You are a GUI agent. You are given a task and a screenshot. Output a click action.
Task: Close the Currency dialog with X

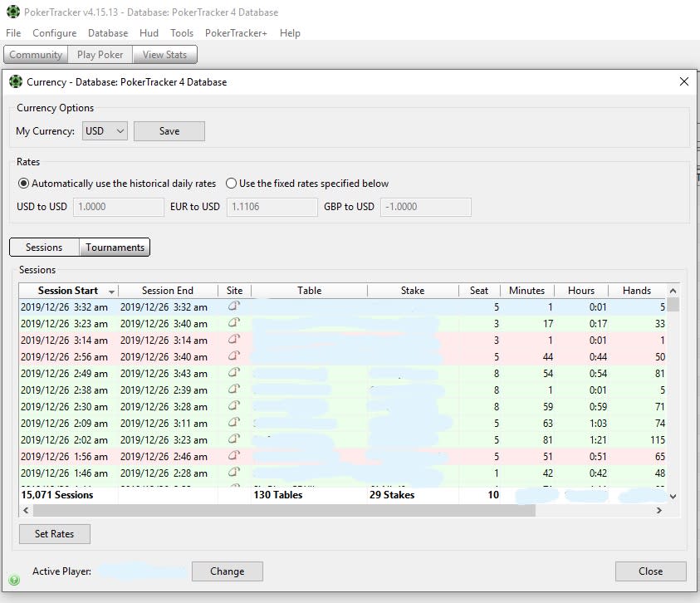coord(684,81)
